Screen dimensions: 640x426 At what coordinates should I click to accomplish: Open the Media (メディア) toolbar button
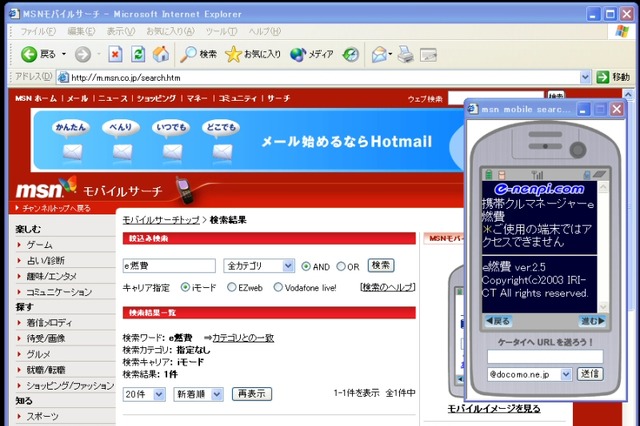coord(311,54)
